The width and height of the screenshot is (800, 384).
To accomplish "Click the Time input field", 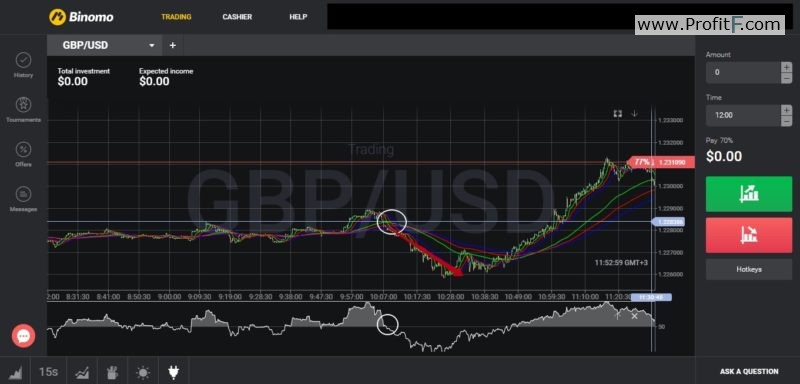I will click(743, 115).
